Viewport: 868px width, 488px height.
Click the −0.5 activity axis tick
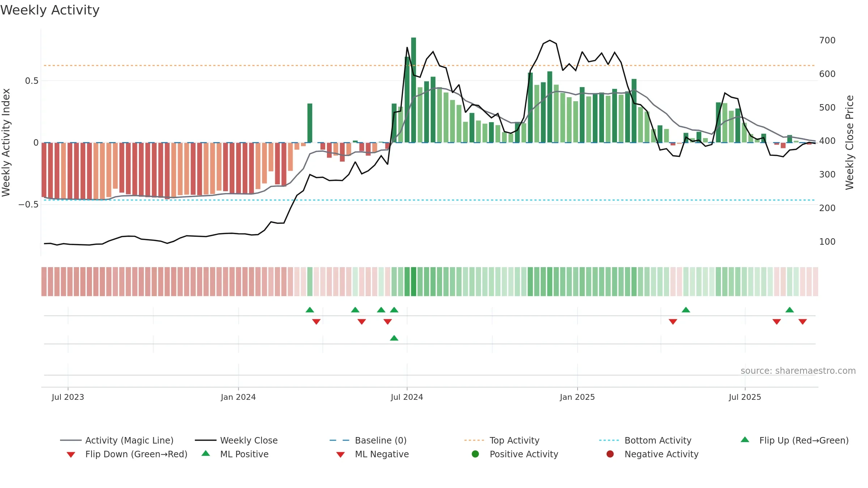[29, 205]
